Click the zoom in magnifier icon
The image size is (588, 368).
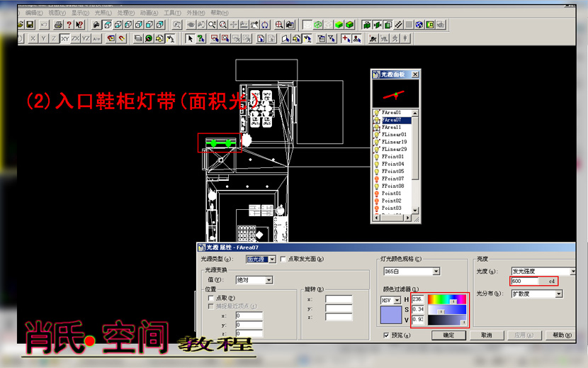[213, 25]
